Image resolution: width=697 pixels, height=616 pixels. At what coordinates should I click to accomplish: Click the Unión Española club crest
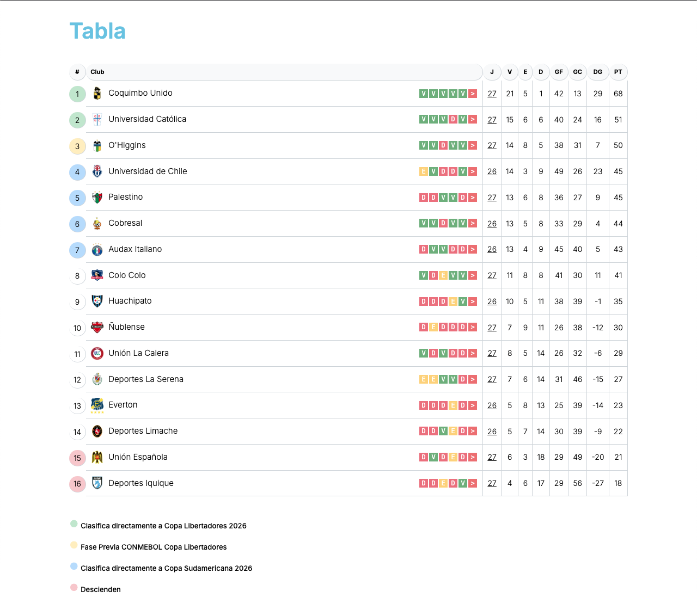coord(97,457)
